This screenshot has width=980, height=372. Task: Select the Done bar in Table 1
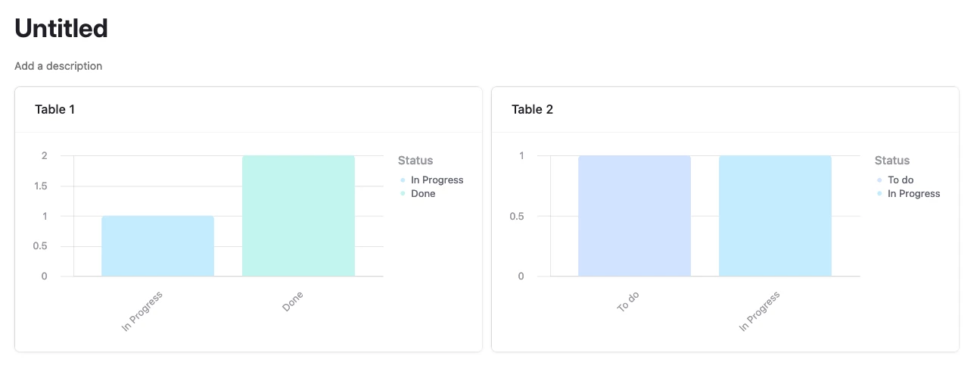point(298,216)
